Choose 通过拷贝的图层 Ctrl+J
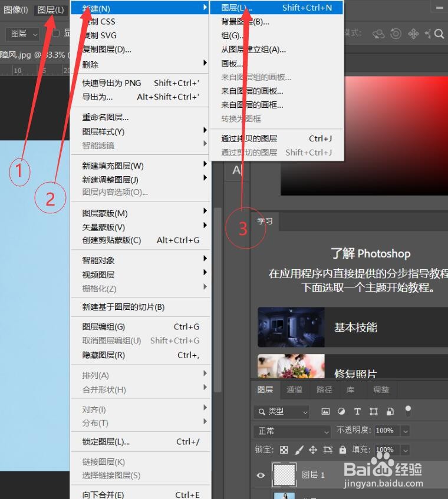The width and height of the screenshot is (448, 499). pos(276,138)
